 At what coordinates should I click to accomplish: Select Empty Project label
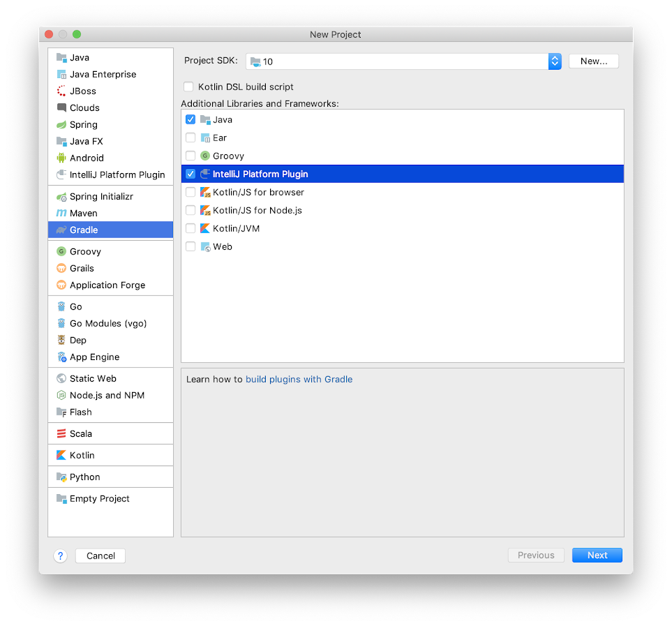(x=99, y=499)
